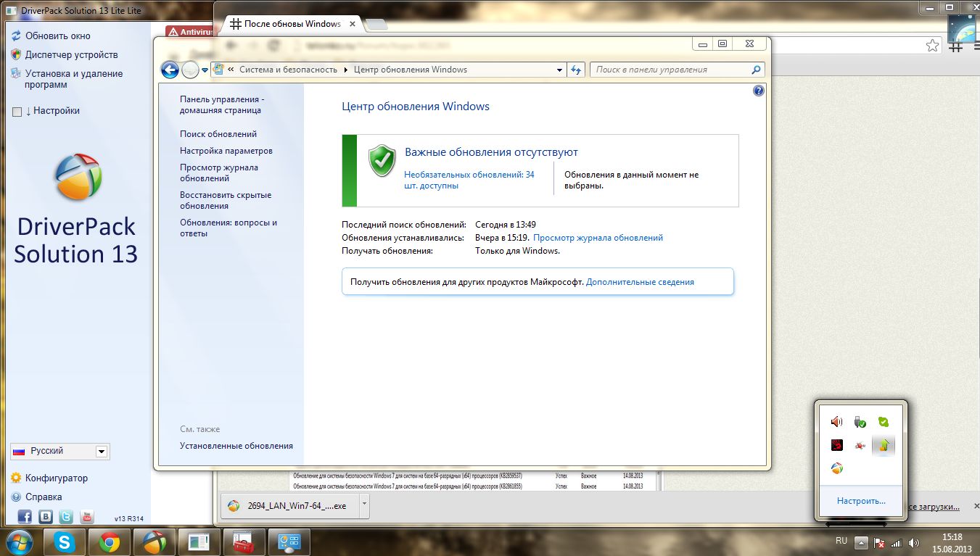
Task: Open Дополнительные сведения link
Action: coord(640,282)
